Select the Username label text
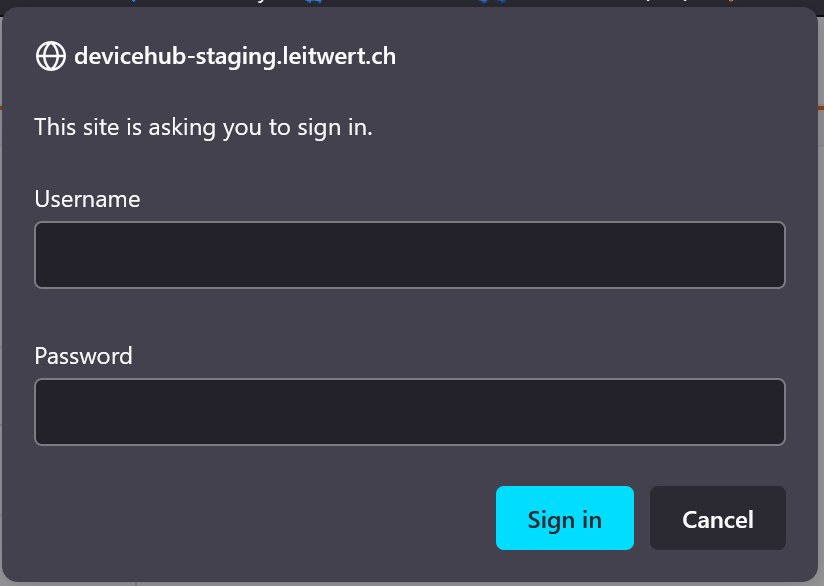The image size is (824, 586). pyautogui.click(x=87, y=199)
